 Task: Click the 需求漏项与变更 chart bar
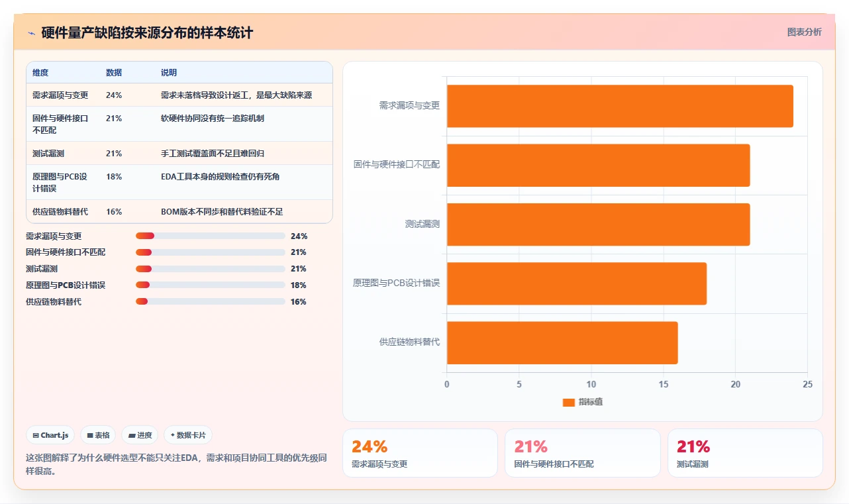click(620, 106)
